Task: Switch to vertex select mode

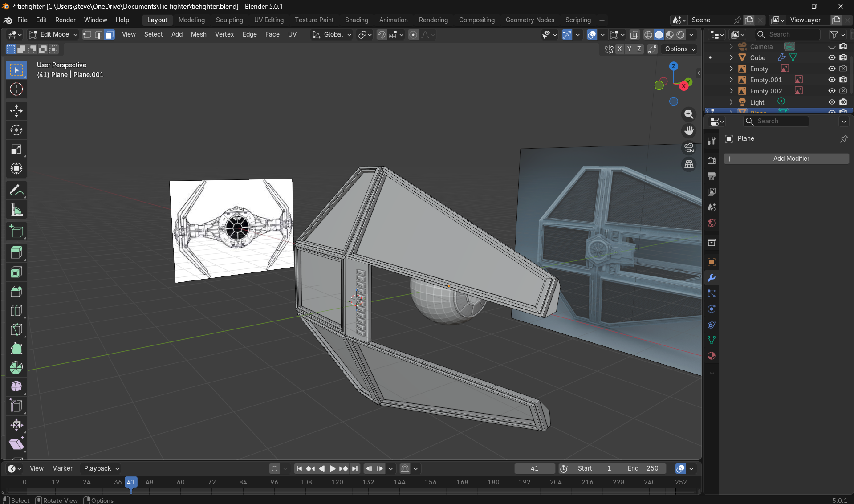Action: point(88,35)
